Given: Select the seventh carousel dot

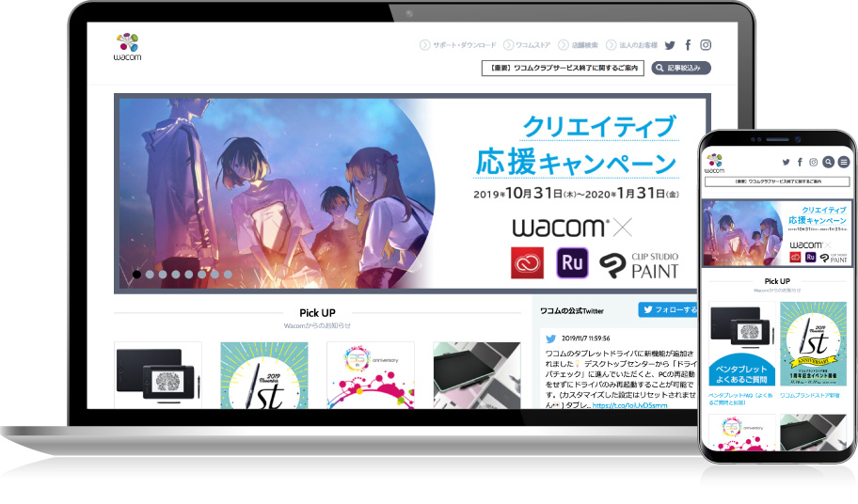Looking at the screenshot, I should coord(215,275).
